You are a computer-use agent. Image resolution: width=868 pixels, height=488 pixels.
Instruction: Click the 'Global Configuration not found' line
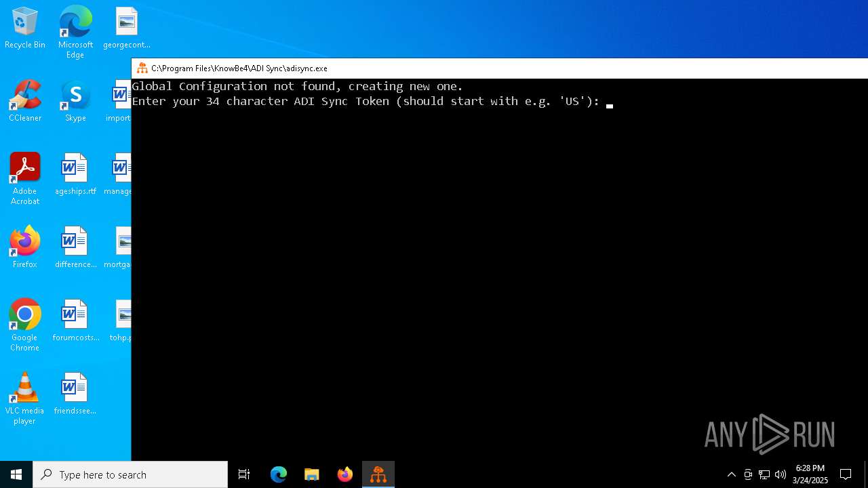pyautogui.click(x=298, y=86)
